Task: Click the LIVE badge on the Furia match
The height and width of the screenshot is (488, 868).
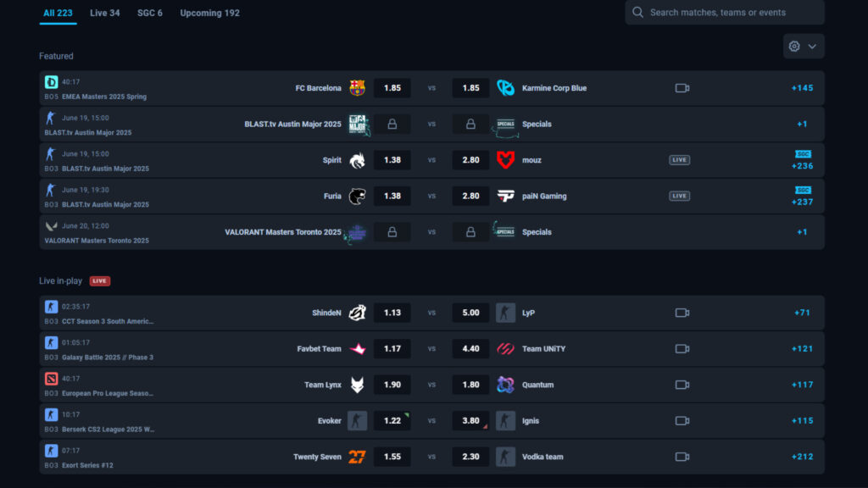Action: [x=679, y=196]
